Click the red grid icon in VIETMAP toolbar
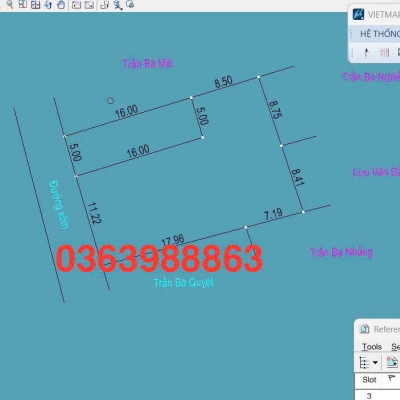Viewport: 400px width, 400px height. click(385, 52)
